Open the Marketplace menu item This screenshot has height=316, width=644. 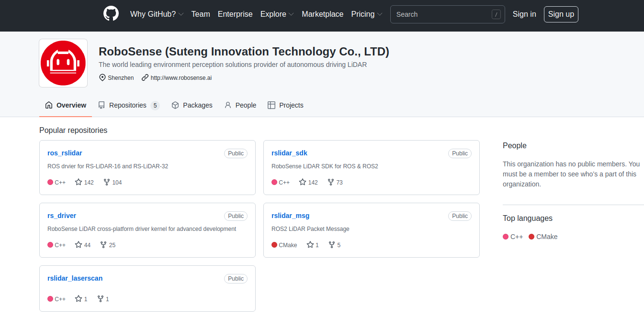322,14
